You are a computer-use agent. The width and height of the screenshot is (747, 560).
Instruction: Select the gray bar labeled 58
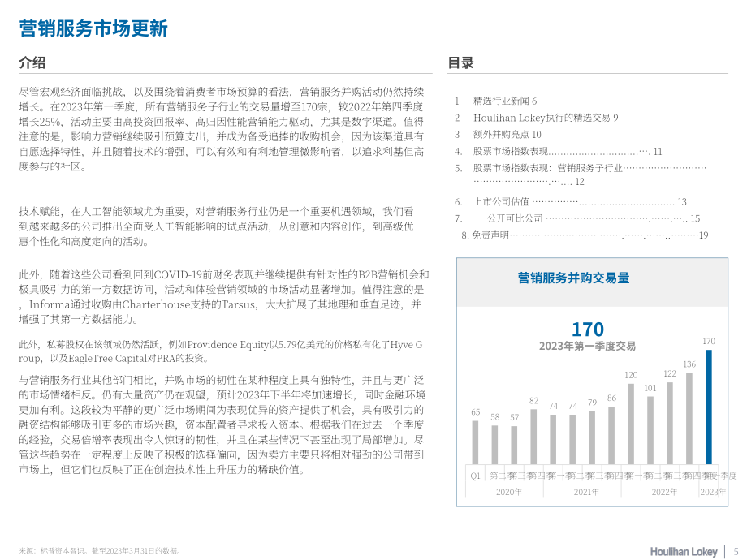tap(494, 445)
